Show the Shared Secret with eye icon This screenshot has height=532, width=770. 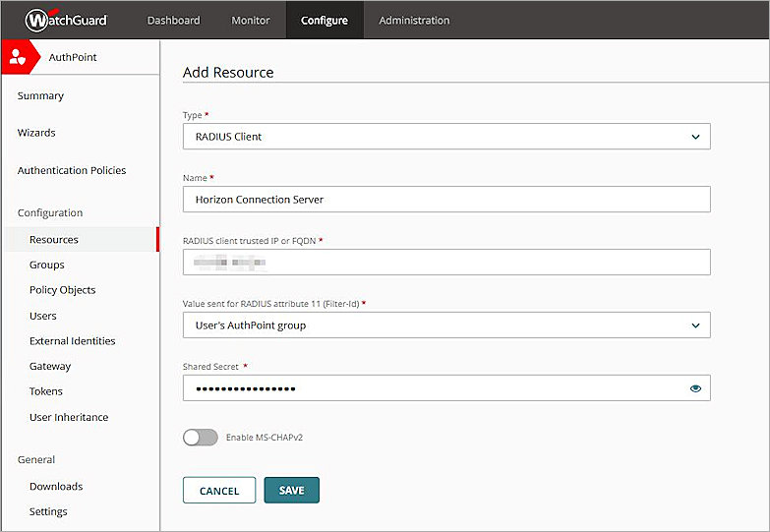click(x=695, y=388)
